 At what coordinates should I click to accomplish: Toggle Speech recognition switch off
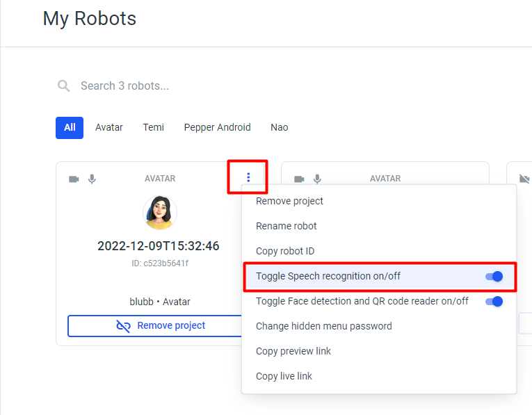tap(494, 277)
